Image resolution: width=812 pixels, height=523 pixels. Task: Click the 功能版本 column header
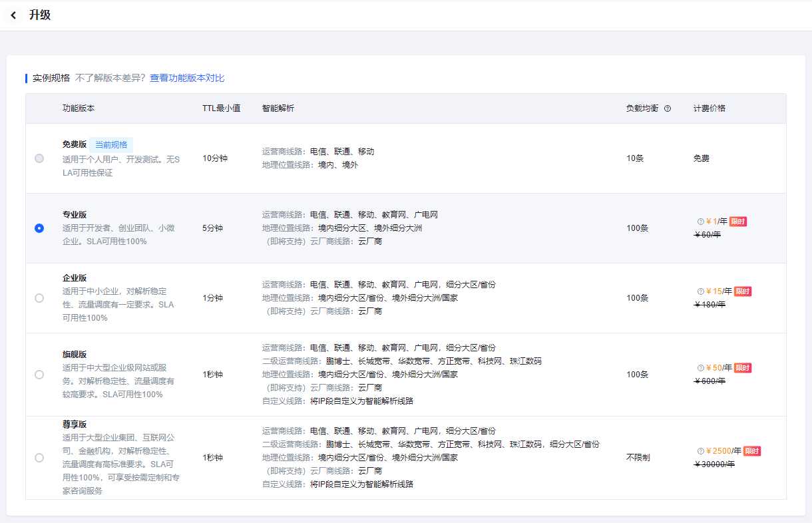pos(79,108)
